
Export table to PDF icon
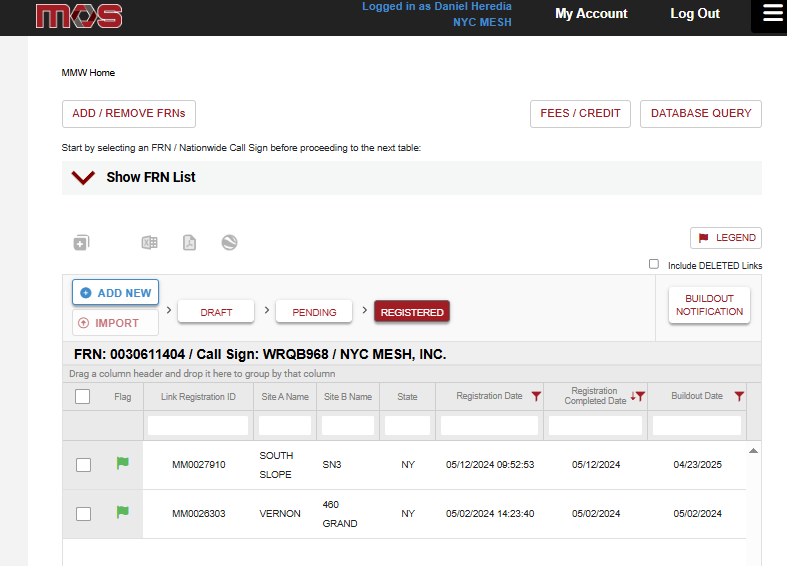point(189,243)
